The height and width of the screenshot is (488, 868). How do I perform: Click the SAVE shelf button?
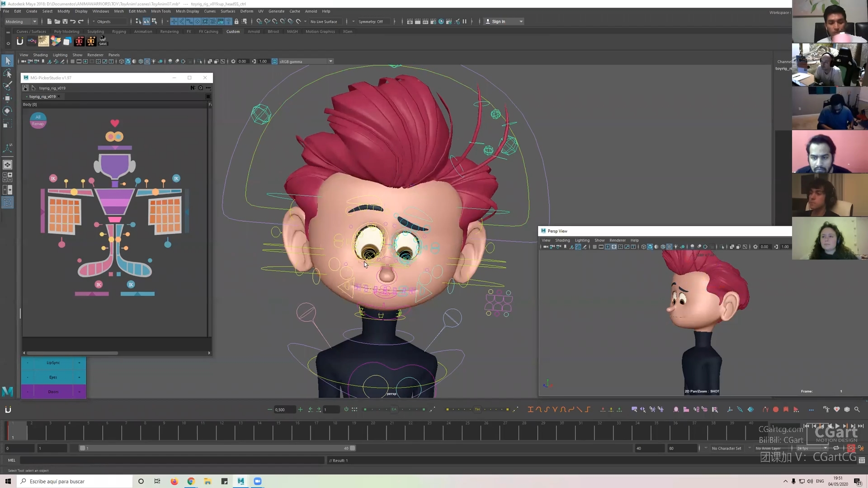103,41
